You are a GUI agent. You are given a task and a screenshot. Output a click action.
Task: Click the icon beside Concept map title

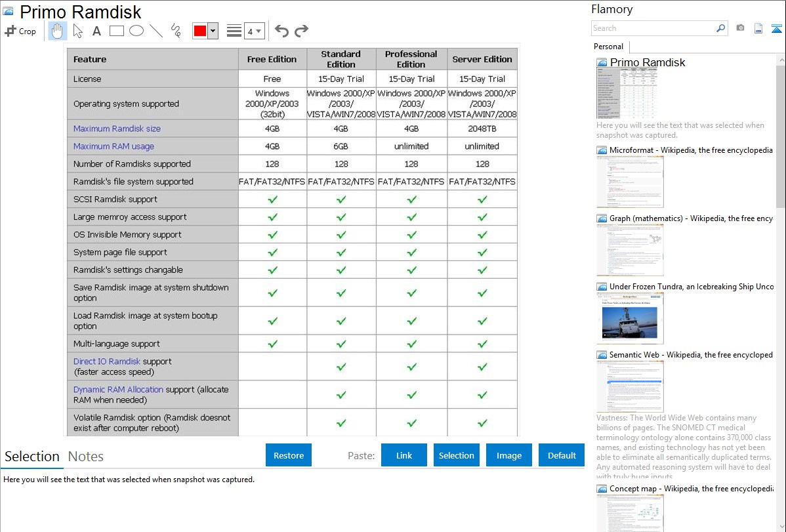pyautogui.click(x=602, y=488)
